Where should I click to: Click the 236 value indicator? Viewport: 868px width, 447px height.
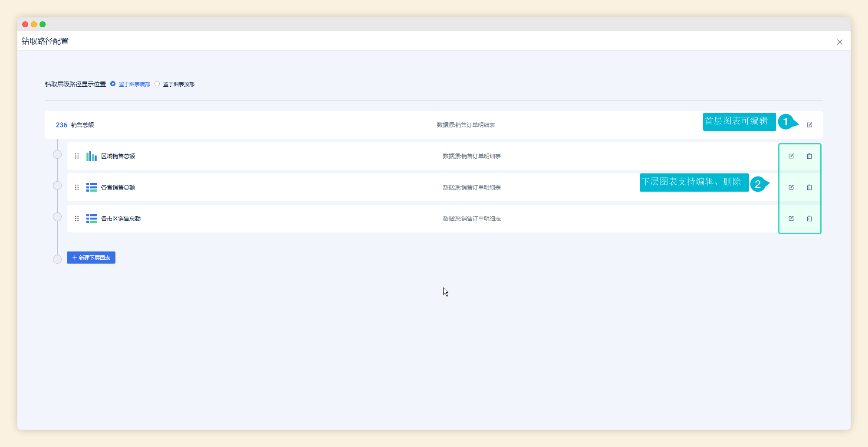pos(62,125)
